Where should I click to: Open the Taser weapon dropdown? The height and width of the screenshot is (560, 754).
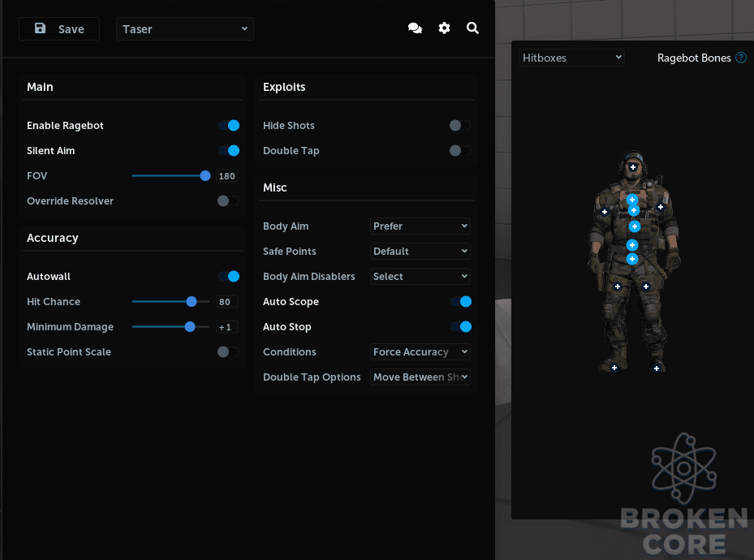coord(185,29)
